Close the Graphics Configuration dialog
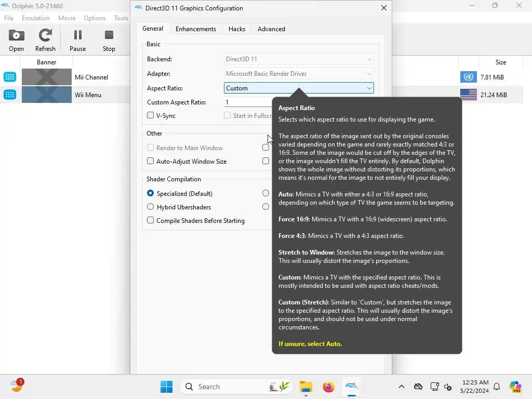 tap(384, 8)
